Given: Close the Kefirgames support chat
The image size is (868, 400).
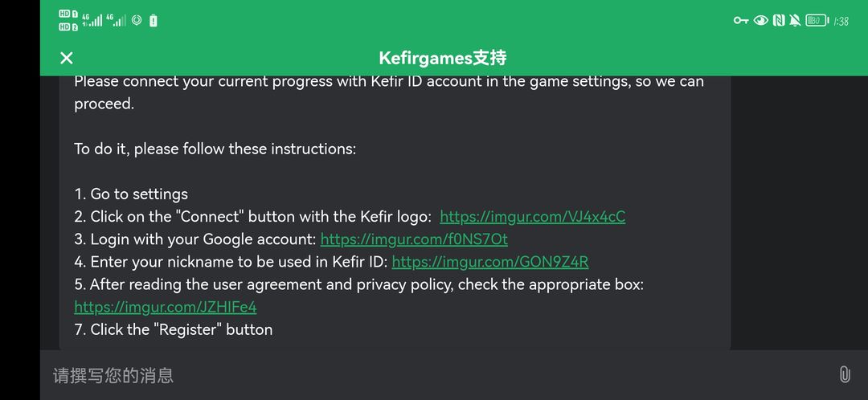Looking at the screenshot, I should [x=67, y=58].
